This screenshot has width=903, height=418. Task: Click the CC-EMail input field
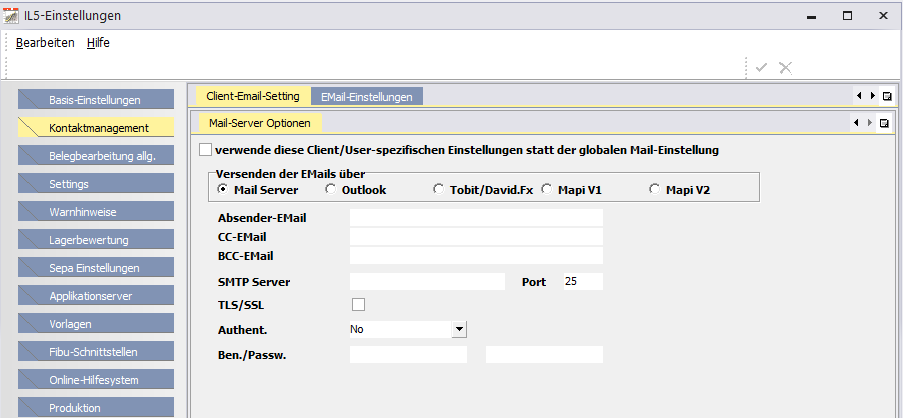[476, 237]
